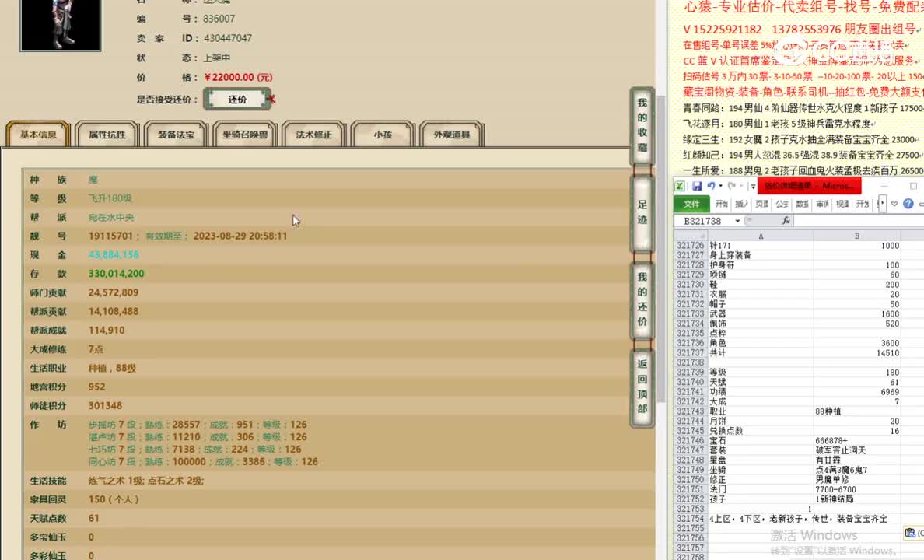The height and width of the screenshot is (560, 924).
Task: Click the guild name 宛在水中央
Action: click(x=111, y=218)
